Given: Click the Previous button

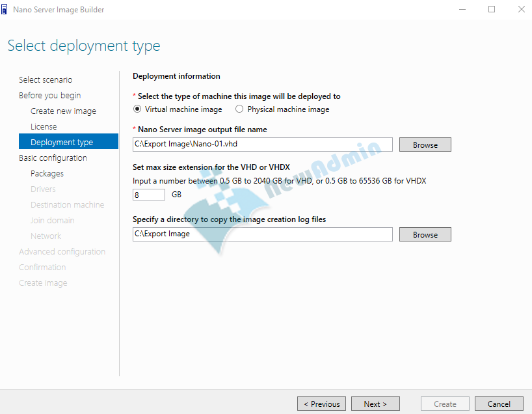Looking at the screenshot, I should 321,404.
